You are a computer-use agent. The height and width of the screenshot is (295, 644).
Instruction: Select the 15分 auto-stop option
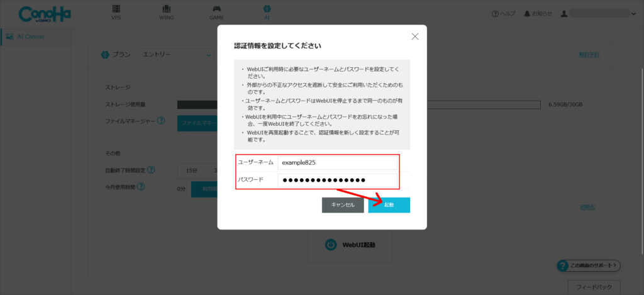[x=191, y=170]
